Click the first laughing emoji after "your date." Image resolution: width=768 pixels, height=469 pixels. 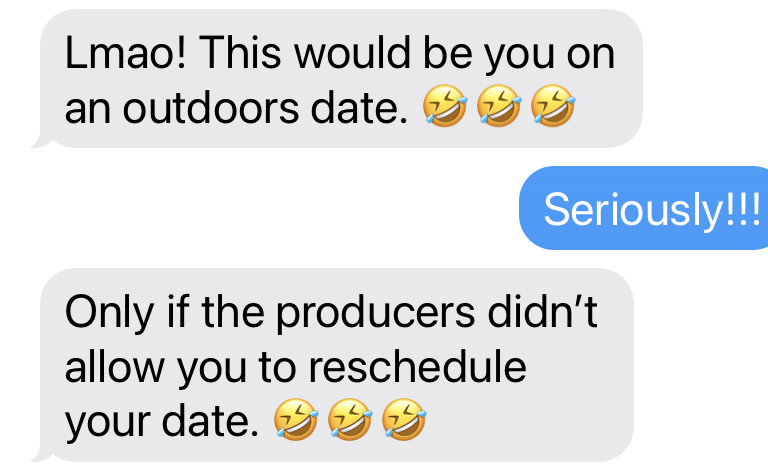294,421
